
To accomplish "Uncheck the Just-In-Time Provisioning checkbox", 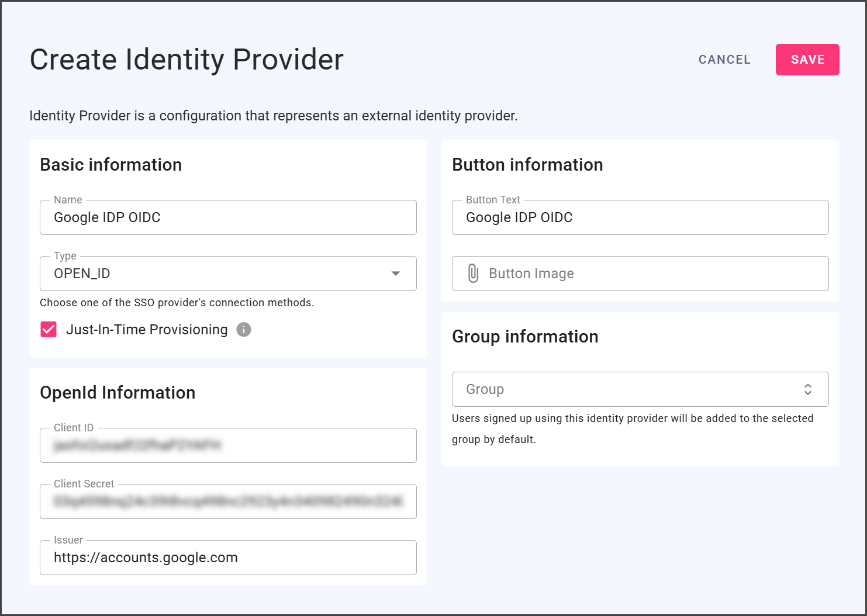I will (49, 330).
